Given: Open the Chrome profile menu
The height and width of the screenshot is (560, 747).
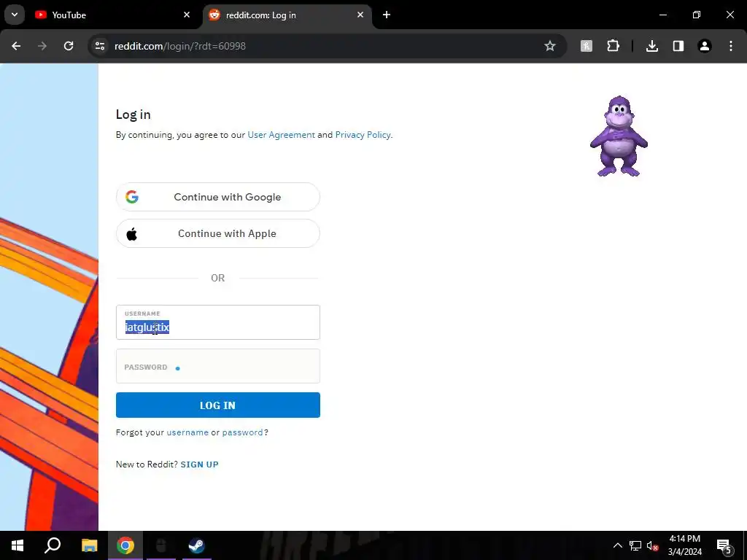Looking at the screenshot, I should coord(704,46).
